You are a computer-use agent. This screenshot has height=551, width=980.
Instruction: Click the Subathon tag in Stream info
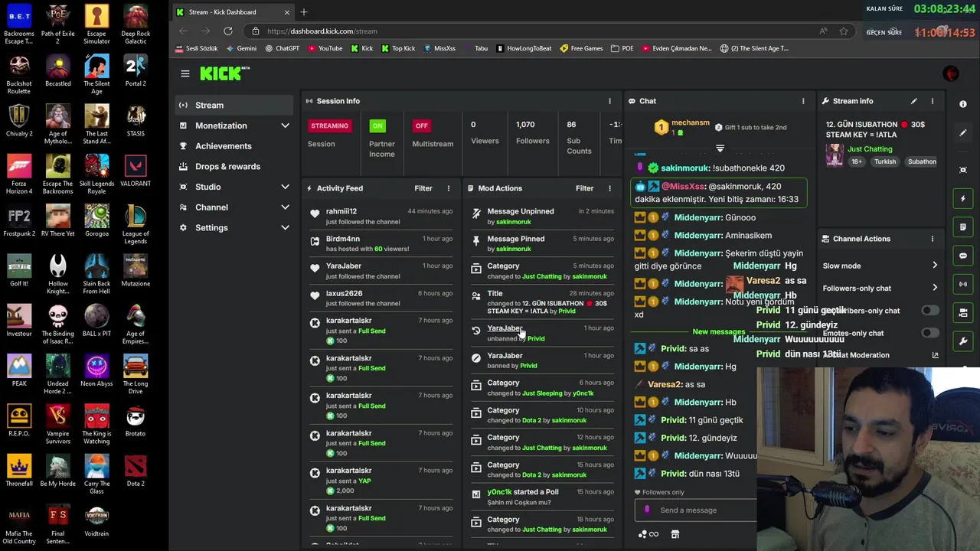[x=922, y=162]
